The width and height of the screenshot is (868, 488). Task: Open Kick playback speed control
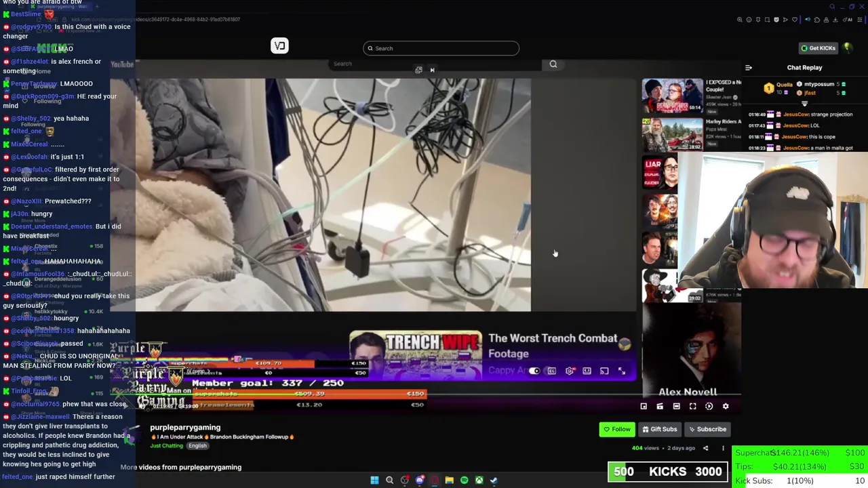[x=709, y=406]
